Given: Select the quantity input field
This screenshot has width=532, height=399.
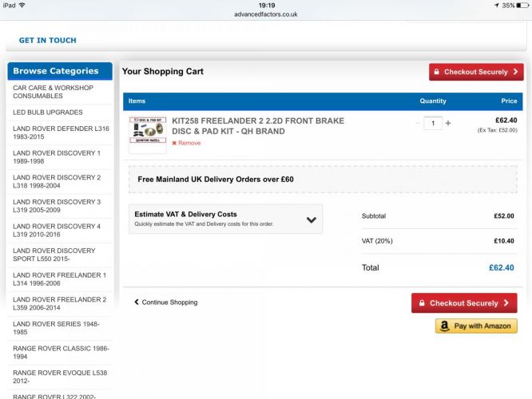Looking at the screenshot, I should pos(433,123).
